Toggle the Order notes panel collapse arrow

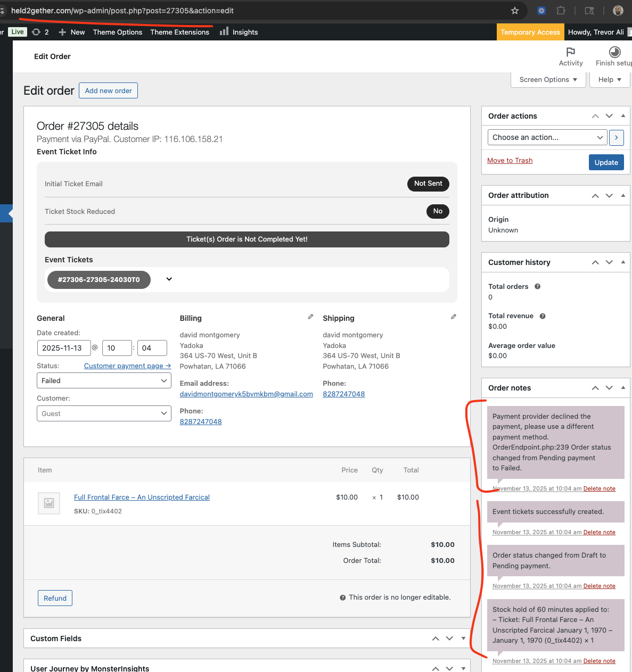click(x=623, y=388)
